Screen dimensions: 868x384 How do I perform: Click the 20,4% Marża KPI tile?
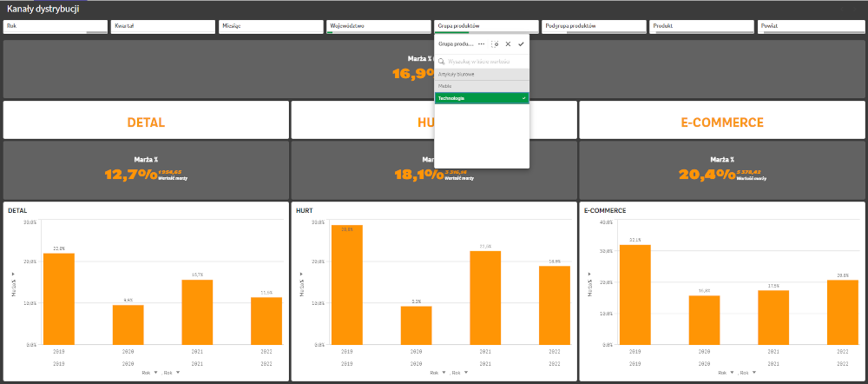click(x=722, y=170)
